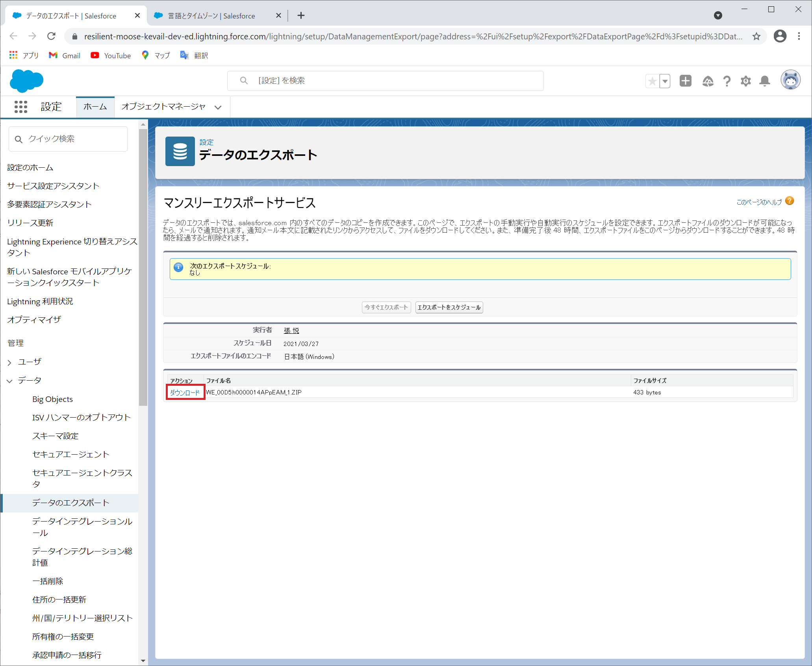812x666 pixels.
Task: Click the [設定]を検索 search field
Action: pyautogui.click(x=385, y=81)
